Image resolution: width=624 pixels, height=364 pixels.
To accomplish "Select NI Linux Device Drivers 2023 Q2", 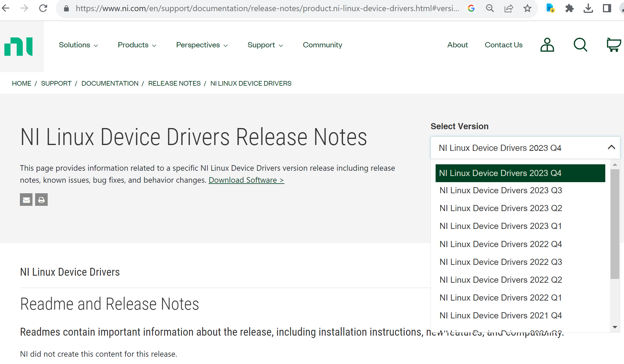I will click(x=520, y=208).
